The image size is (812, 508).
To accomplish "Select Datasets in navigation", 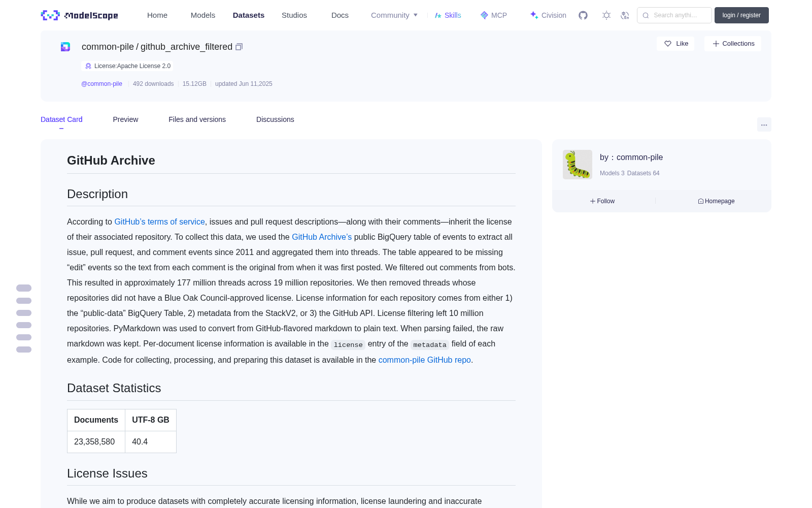I will point(249,15).
